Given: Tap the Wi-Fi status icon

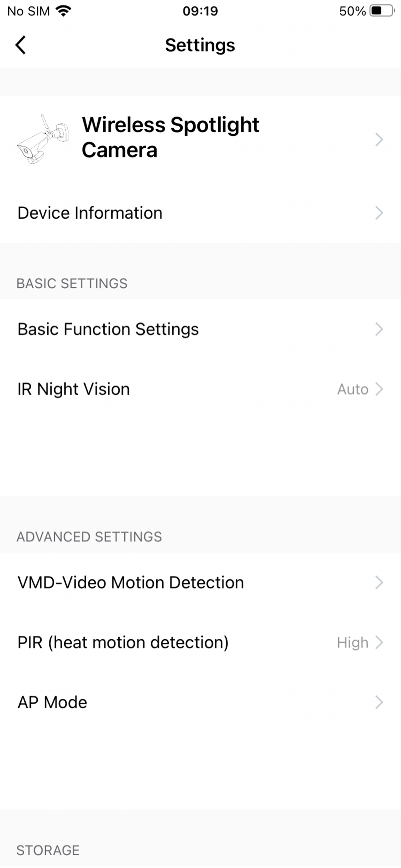Looking at the screenshot, I should [63, 11].
